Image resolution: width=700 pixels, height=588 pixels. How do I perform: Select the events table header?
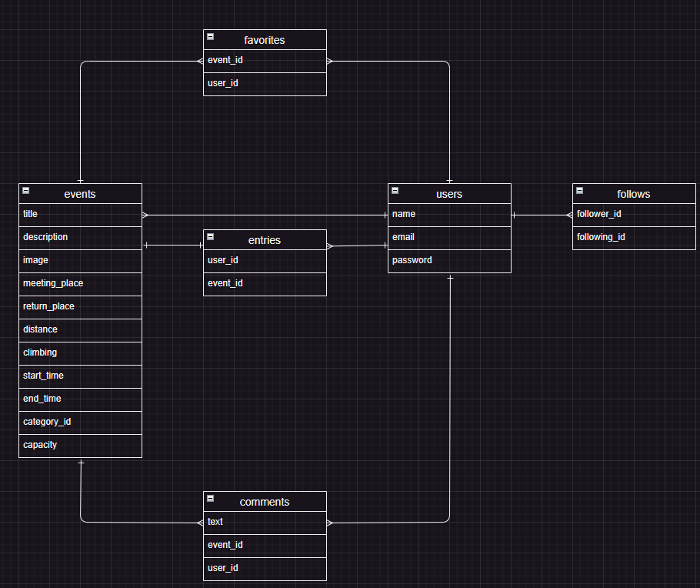point(80,194)
